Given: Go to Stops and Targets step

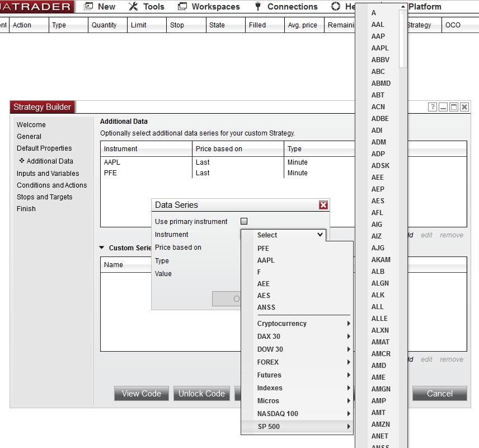Looking at the screenshot, I should point(45,197).
